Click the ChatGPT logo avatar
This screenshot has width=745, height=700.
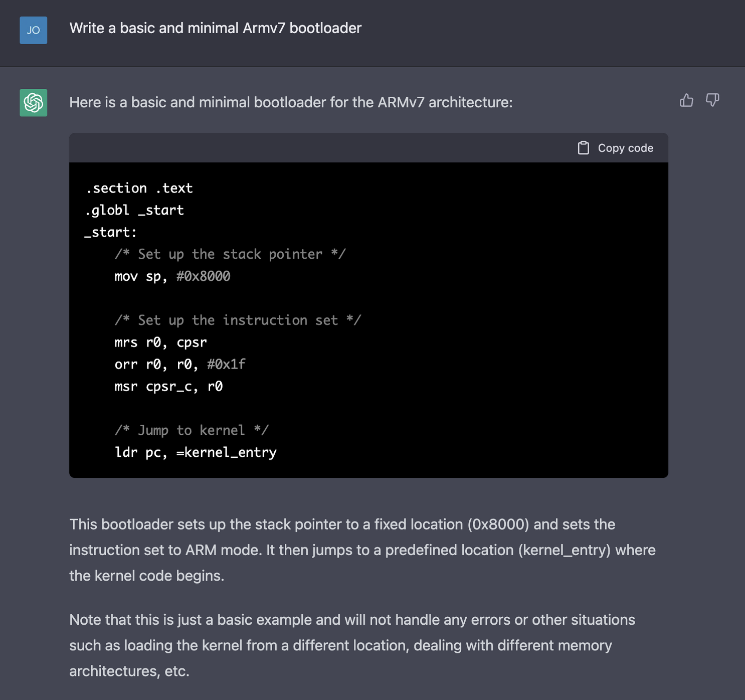[34, 103]
